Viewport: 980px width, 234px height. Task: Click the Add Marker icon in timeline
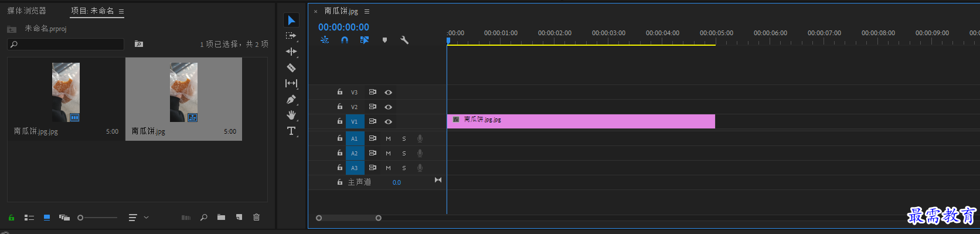point(384,40)
